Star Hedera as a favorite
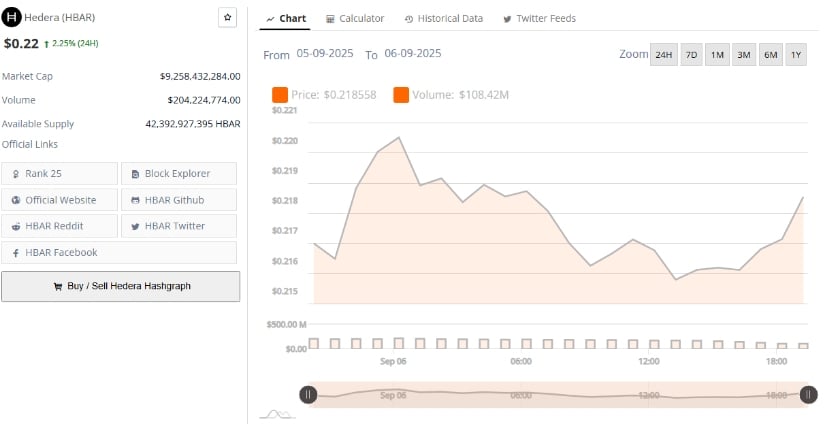 coord(227,17)
